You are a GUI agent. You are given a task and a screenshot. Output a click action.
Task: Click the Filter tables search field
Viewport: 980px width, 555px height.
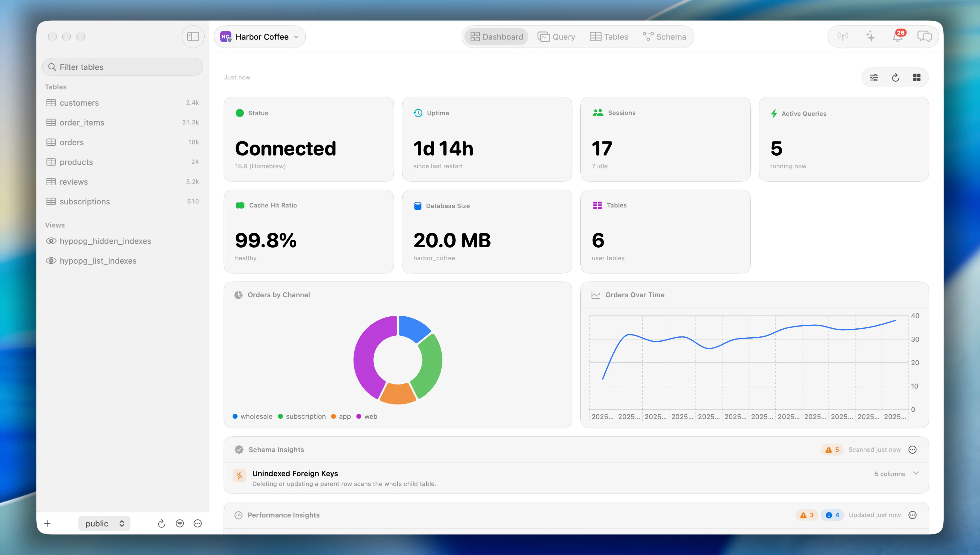[123, 67]
